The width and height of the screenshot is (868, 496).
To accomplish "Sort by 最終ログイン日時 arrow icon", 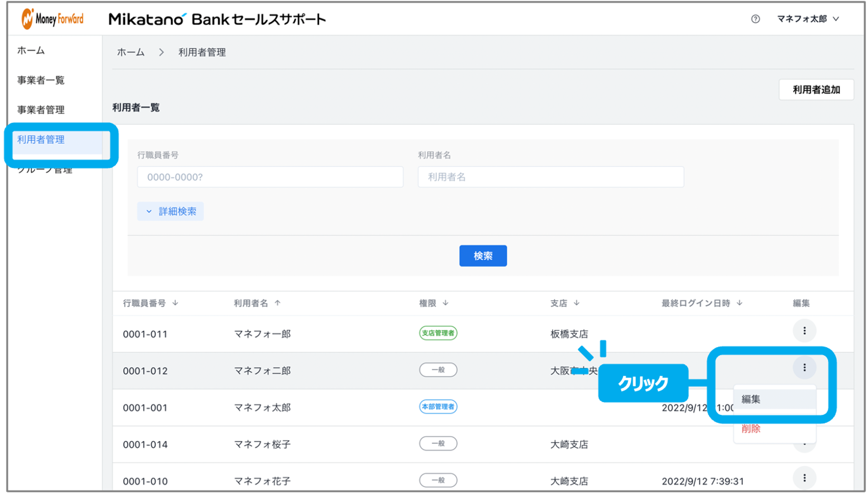I will 739,303.
